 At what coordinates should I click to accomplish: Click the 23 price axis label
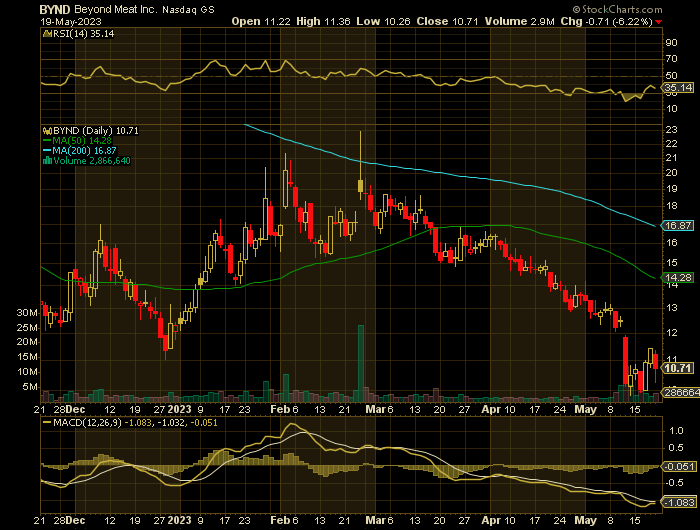click(671, 130)
